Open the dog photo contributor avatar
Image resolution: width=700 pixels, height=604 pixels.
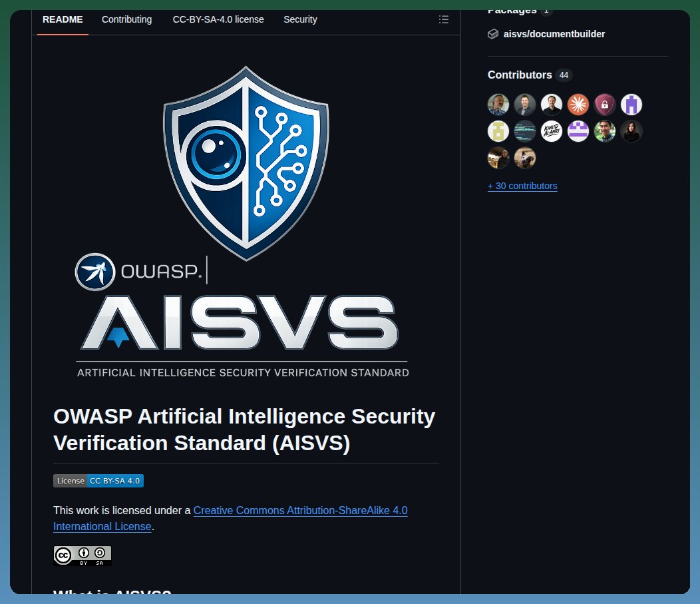click(525, 158)
